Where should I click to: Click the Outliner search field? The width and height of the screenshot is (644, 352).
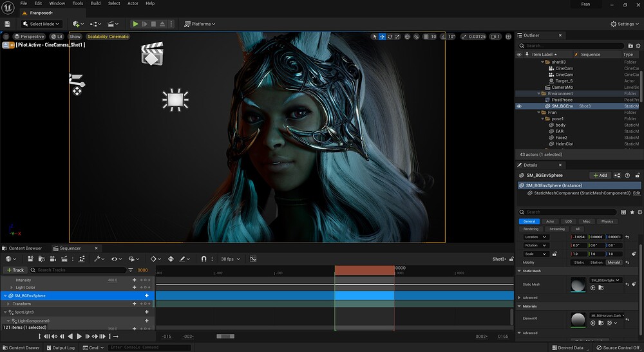[x=571, y=46]
